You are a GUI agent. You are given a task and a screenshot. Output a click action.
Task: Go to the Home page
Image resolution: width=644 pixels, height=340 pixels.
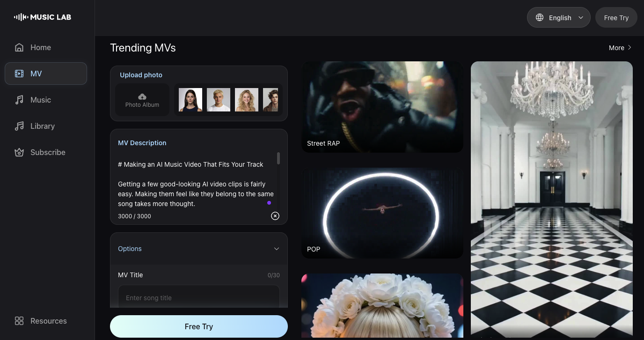pyautogui.click(x=46, y=47)
